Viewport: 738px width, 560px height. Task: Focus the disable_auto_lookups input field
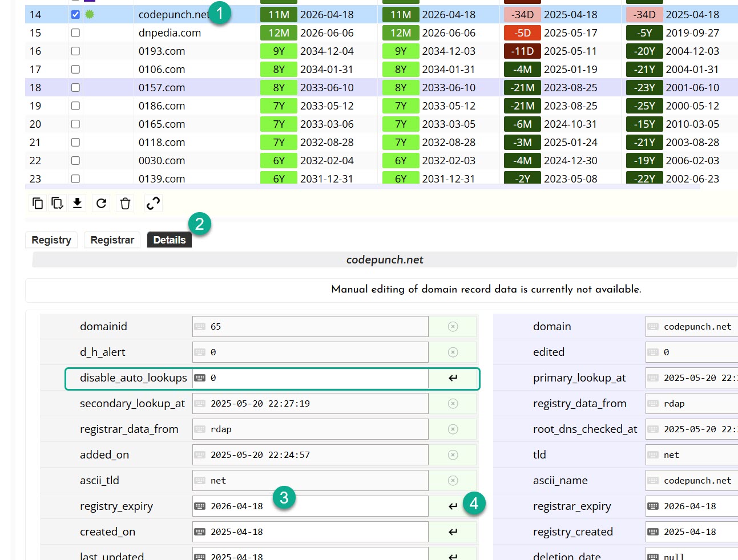pos(317,378)
